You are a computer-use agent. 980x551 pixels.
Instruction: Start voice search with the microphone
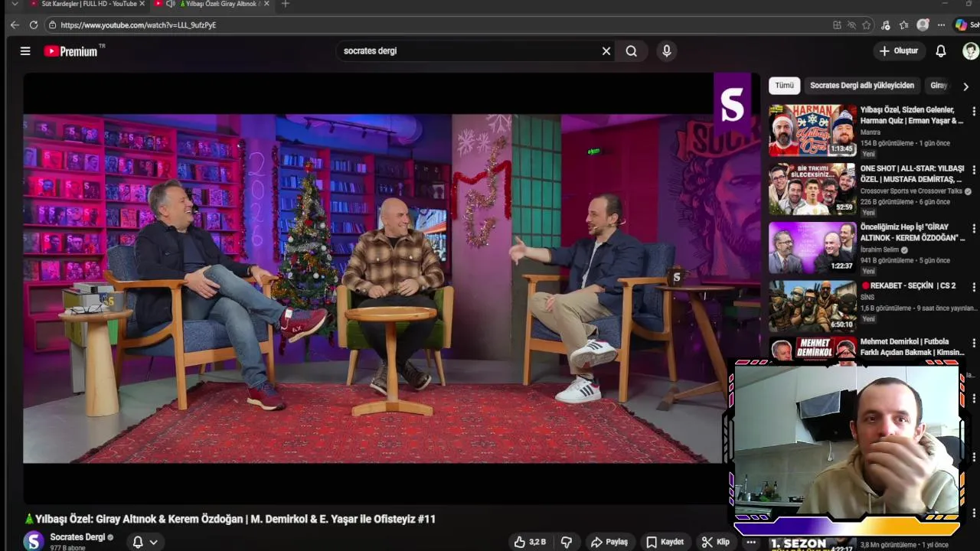tap(667, 51)
